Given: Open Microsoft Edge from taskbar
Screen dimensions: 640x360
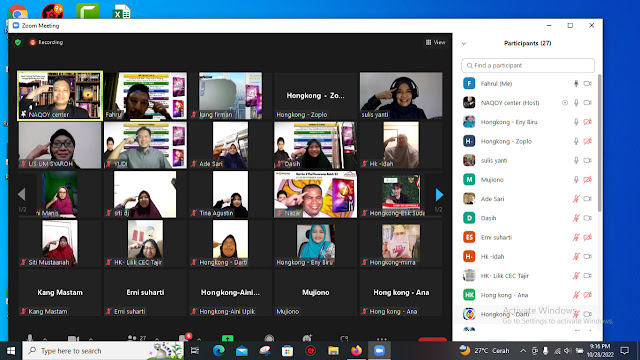Looking at the screenshot, I should coord(219,351).
